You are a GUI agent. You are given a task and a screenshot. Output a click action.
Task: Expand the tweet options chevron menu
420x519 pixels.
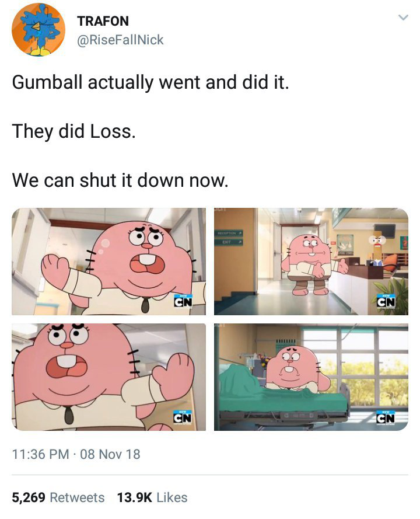[403, 17]
